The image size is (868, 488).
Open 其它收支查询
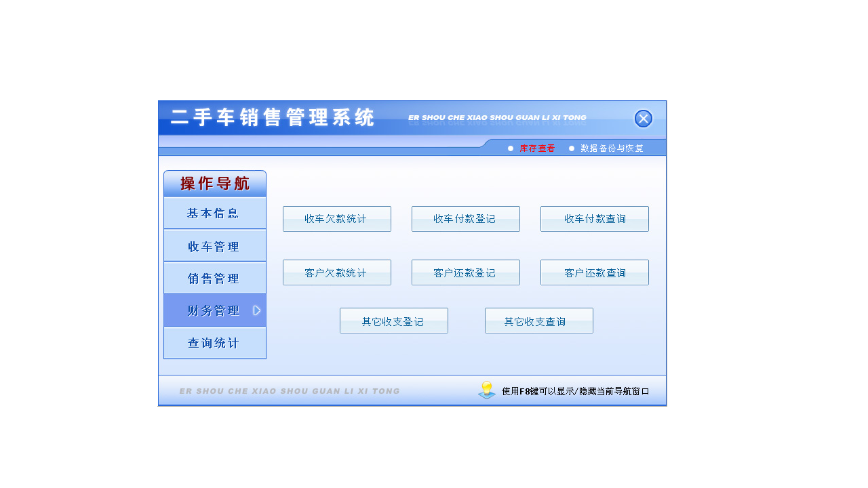(x=538, y=320)
